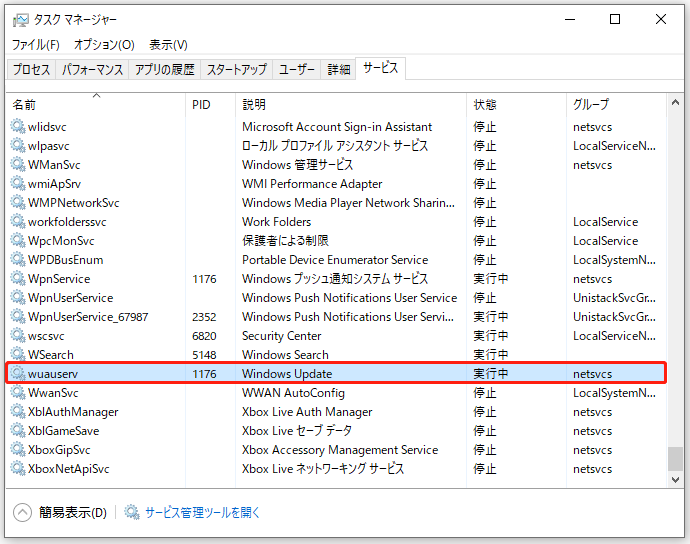690x544 pixels.
Task: Open the ファイル(F) menu
Action: click(x=36, y=44)
